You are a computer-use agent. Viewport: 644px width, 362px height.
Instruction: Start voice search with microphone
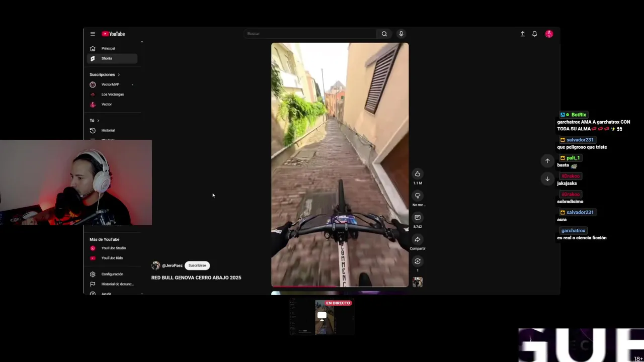coord(401,34)
